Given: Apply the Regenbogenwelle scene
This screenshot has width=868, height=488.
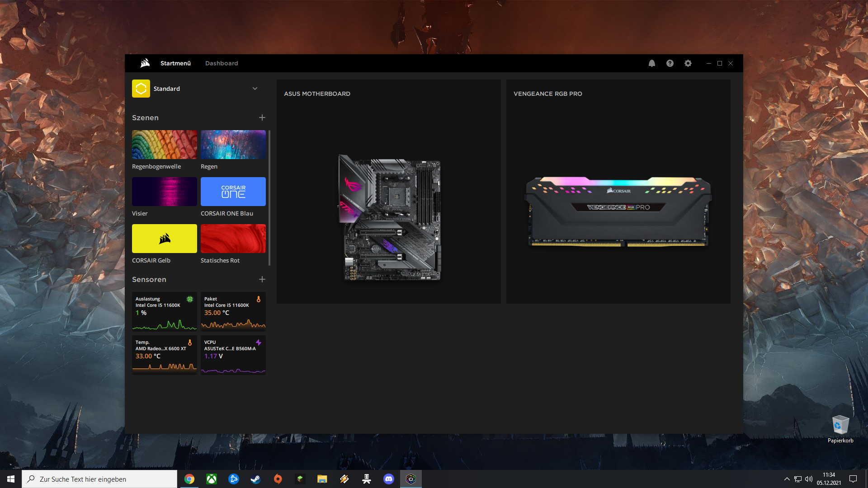Looking at the screenshot, I should click(165, 145).
